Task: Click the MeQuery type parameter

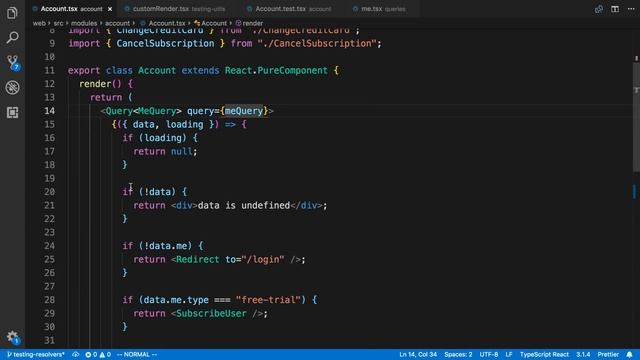Action: [x=157, y=111]
